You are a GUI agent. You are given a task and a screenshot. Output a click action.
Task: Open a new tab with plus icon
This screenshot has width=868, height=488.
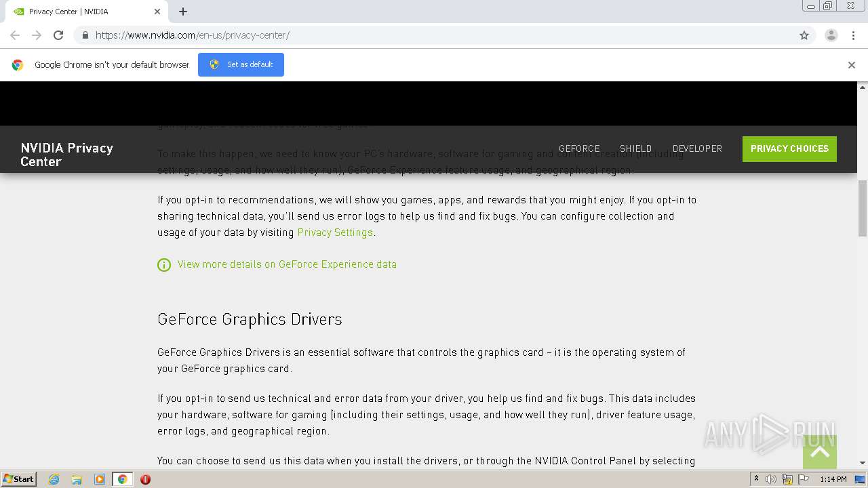[x=183, y=12]
